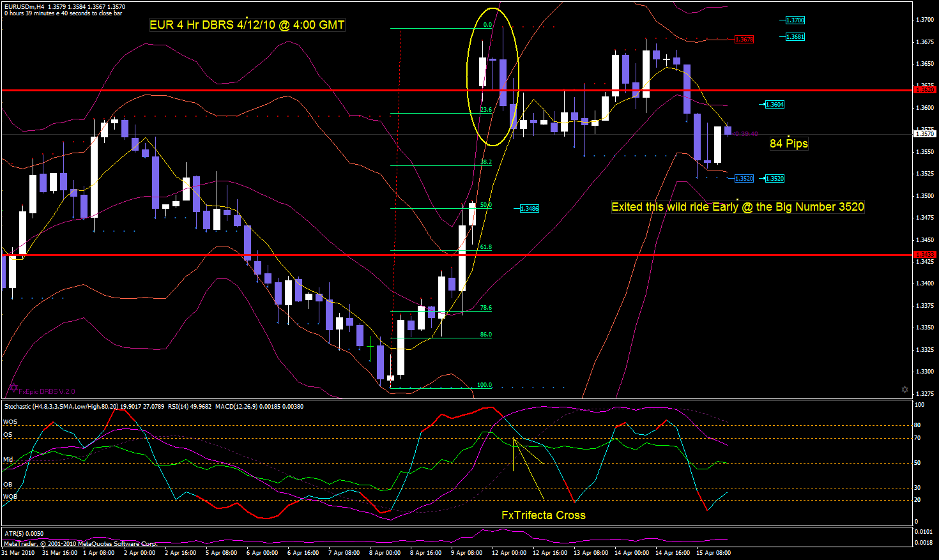Click the purple star icon beside FxEpic DBRS
939x560 pixels.
tap(13, 388)
